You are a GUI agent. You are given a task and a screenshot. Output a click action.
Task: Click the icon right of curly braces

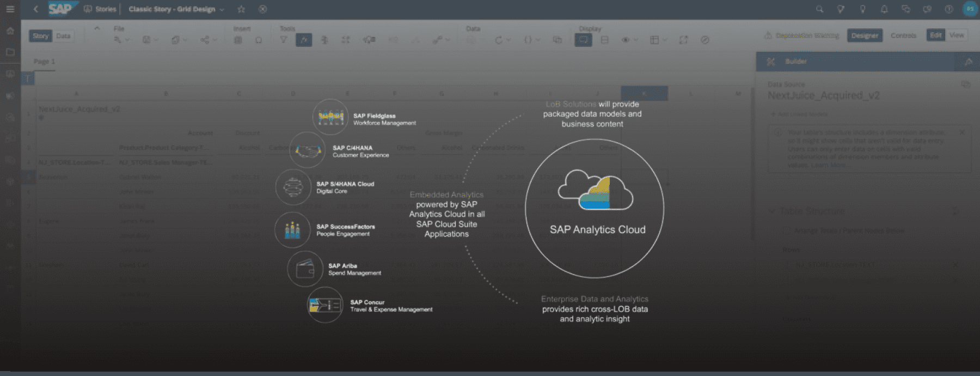(557, 40)
